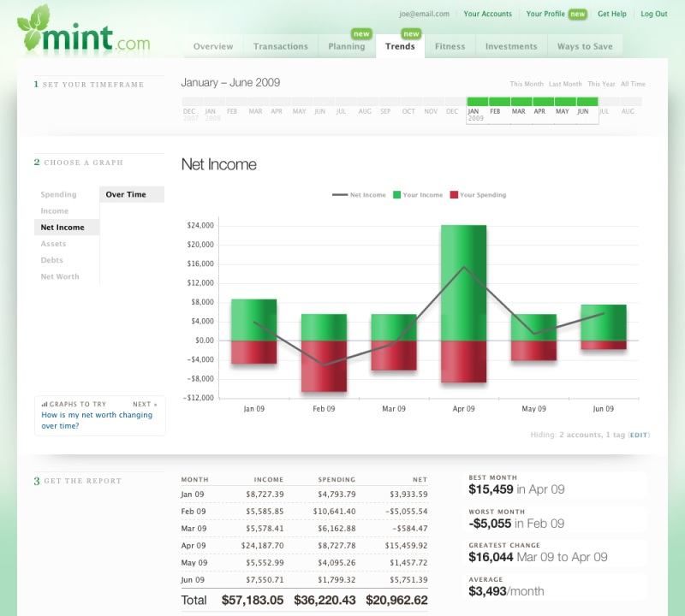Click the "new" badge beside Your Profile

(578, 14)
